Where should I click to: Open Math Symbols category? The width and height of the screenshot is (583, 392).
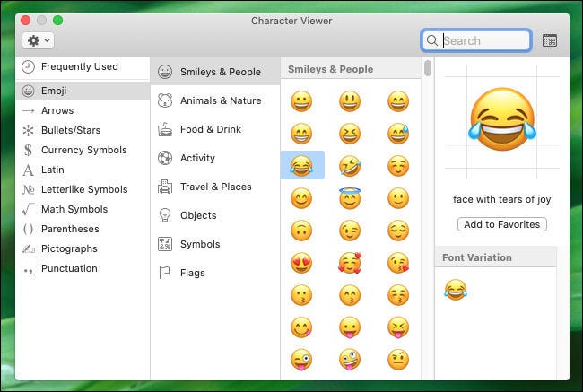[x=83, y=209]
